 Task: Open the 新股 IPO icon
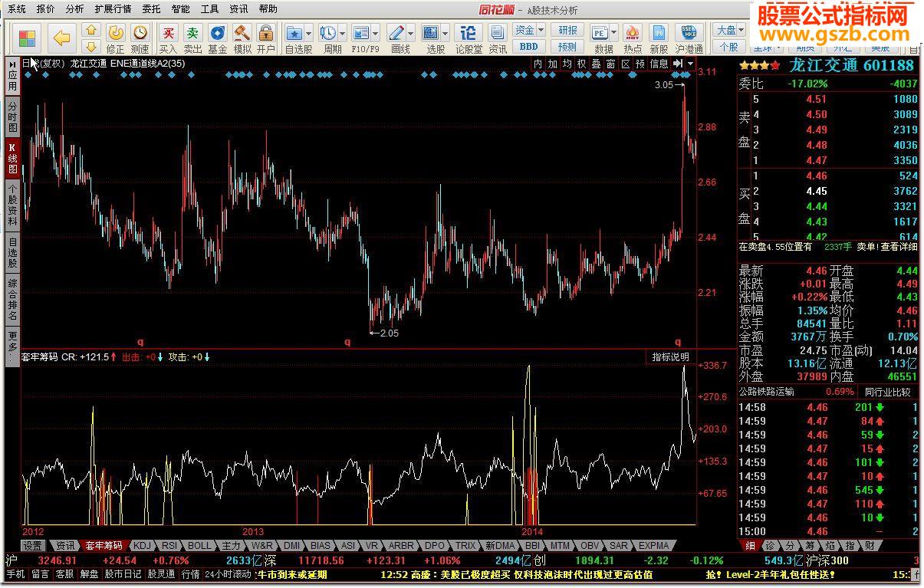(659, 38)
